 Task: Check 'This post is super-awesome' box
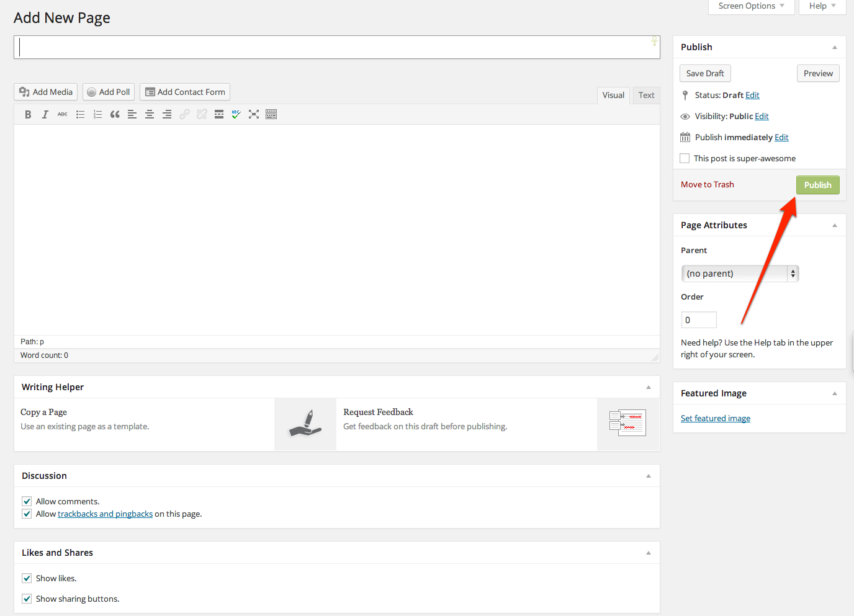click(685, 158)
